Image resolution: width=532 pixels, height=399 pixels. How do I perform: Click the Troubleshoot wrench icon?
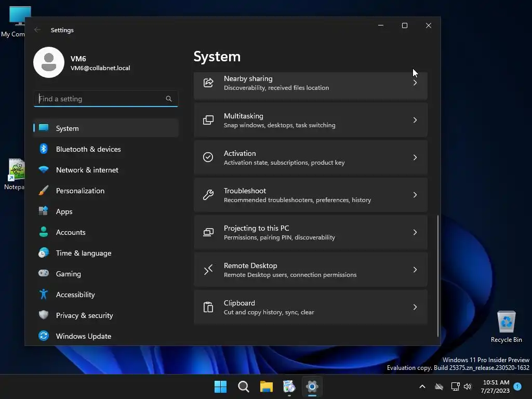(208, 194)
